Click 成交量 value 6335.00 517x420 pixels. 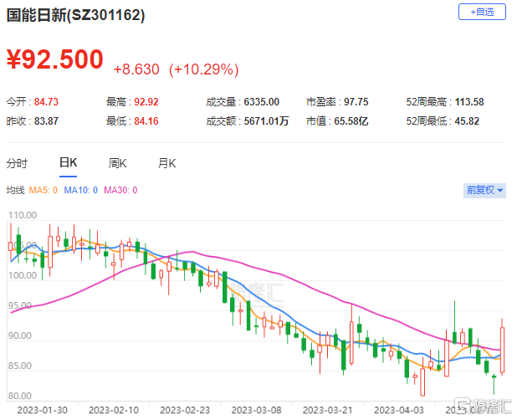(x=262, y=102)
